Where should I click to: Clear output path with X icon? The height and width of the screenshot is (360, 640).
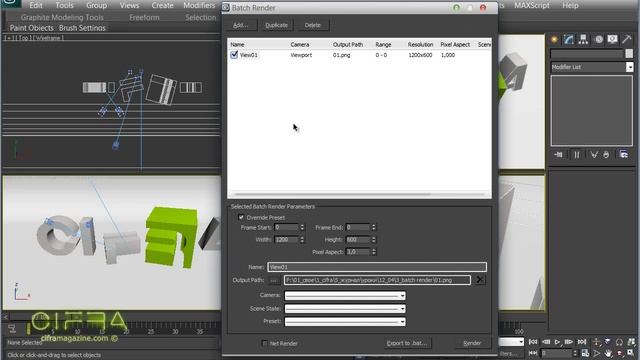pyautogui.click(x=480, y=280)
